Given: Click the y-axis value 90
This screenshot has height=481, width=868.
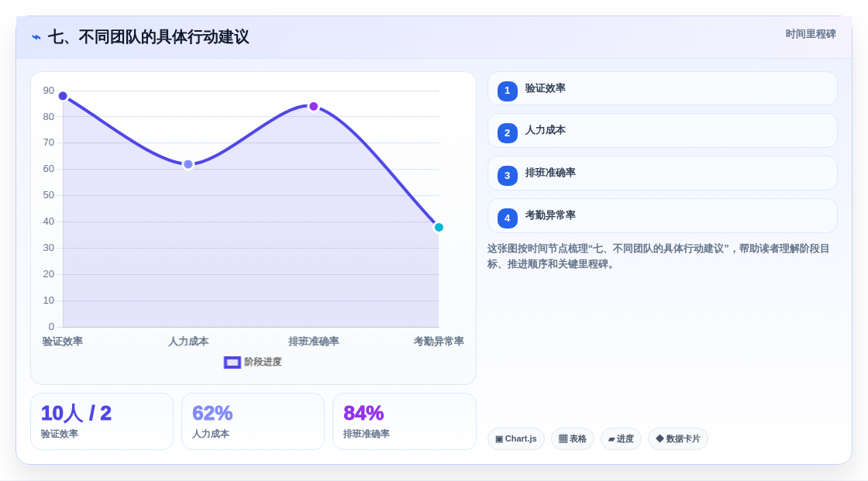Looking at the screenshot, I should coord(49,90).
